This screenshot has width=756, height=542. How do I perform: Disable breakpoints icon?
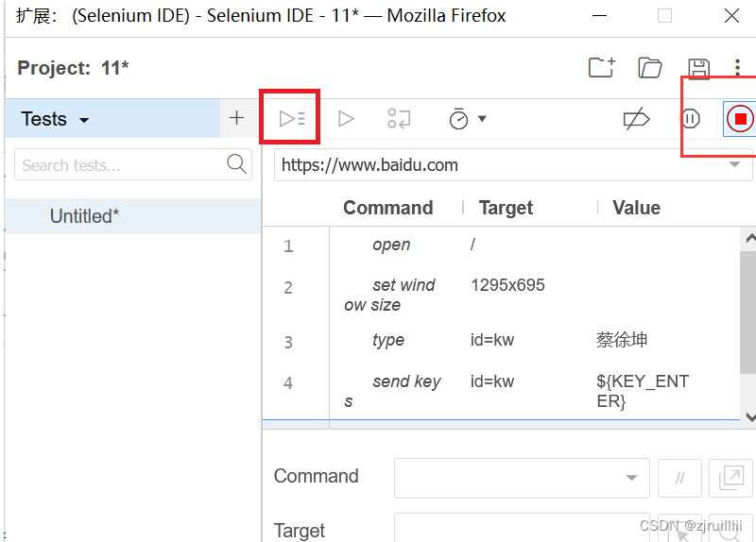tap(636, 119)
